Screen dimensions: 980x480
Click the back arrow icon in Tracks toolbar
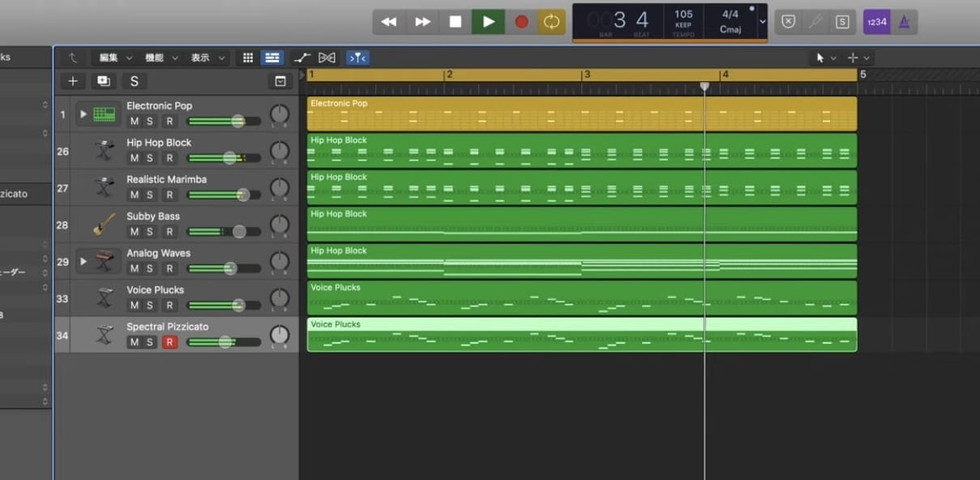[72, 58]
